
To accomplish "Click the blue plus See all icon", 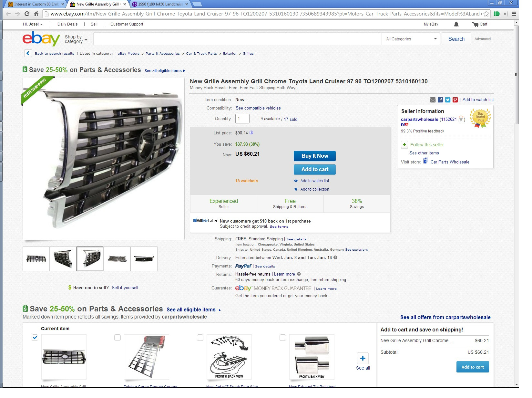I will (363, 358).
